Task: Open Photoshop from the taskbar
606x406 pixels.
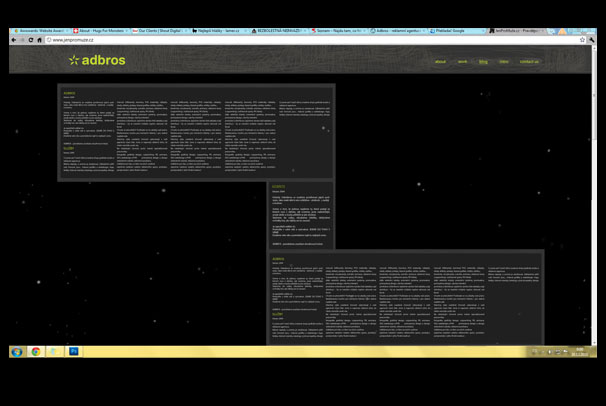Action: 75,352
